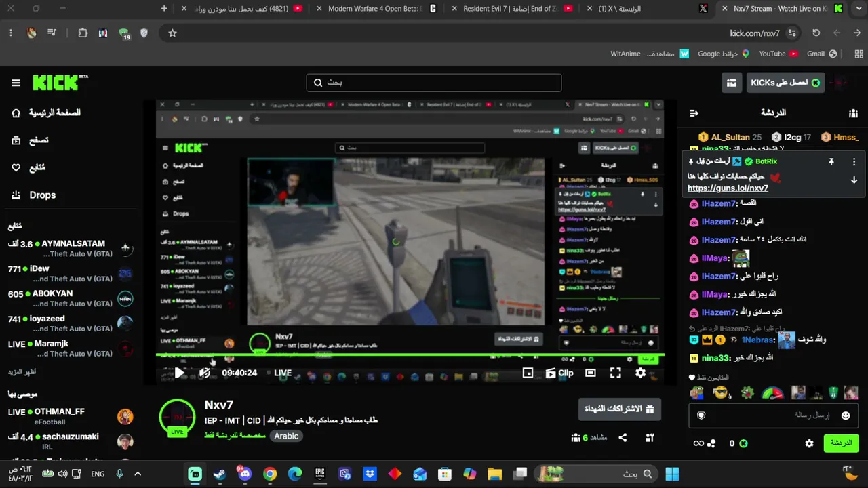Open the guns.lol/nxv7 link in chat

tap(728, 188)
